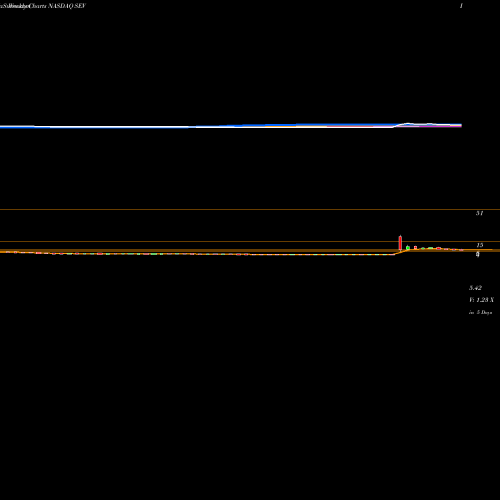Click the '15' price level label
This screenshot has width=500, height=500.
pos(479,245)
